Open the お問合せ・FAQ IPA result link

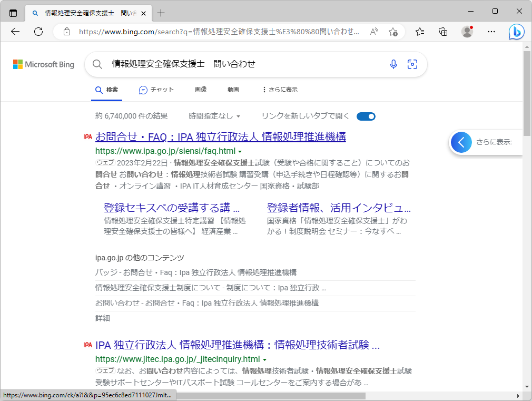[x=220, y=137]
